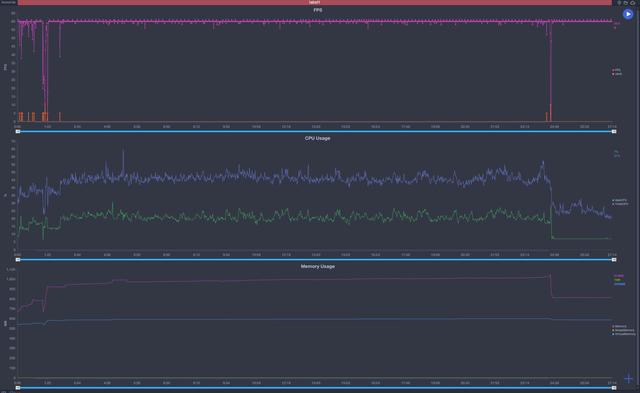Click right handle of FPS time range slider

(614, 131)
